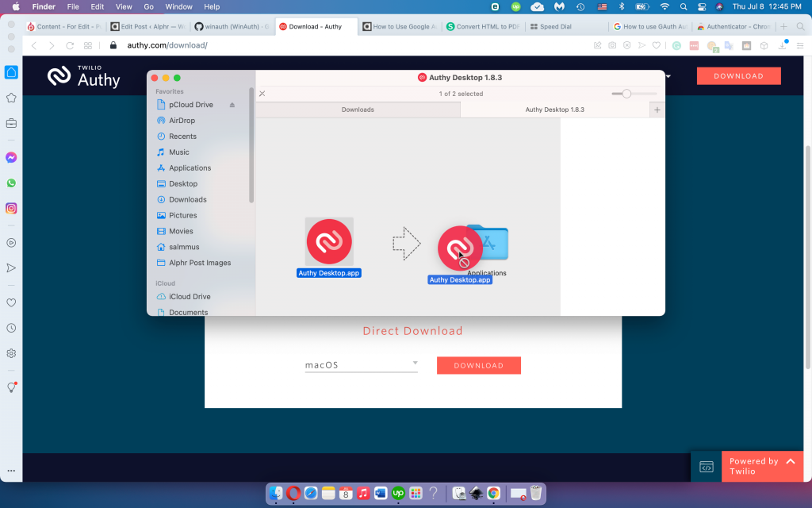
Task: Eject pCloud Drive in Finder sidebar
Action: pyautogui.click(x=232, y=105)
